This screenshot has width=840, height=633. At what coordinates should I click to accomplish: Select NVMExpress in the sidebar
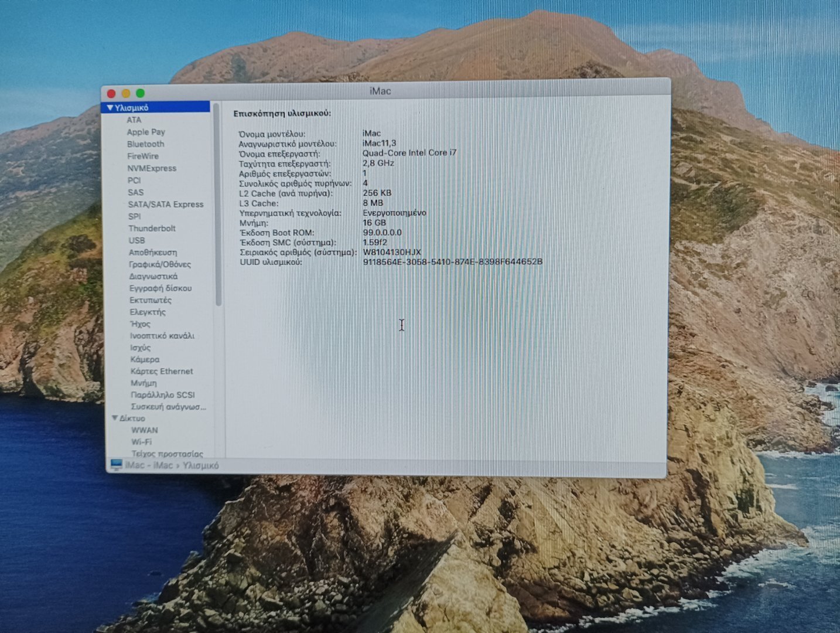coord(152,168)
